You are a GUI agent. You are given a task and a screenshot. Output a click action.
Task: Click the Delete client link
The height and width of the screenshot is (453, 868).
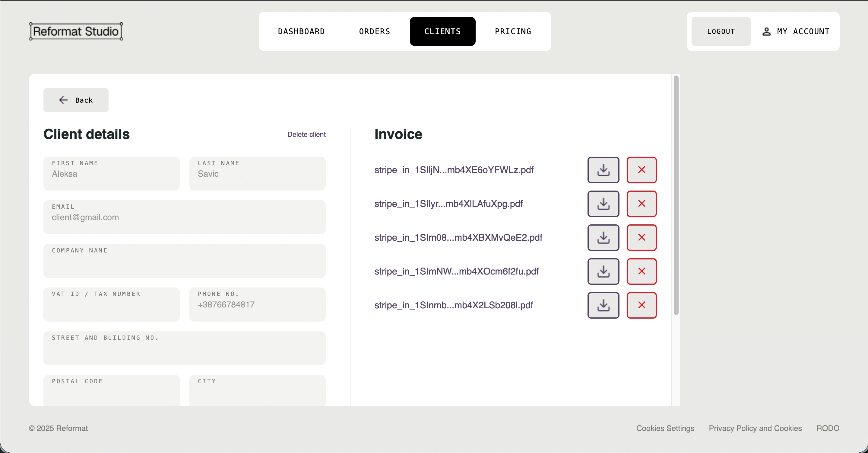tap(306, 135)
